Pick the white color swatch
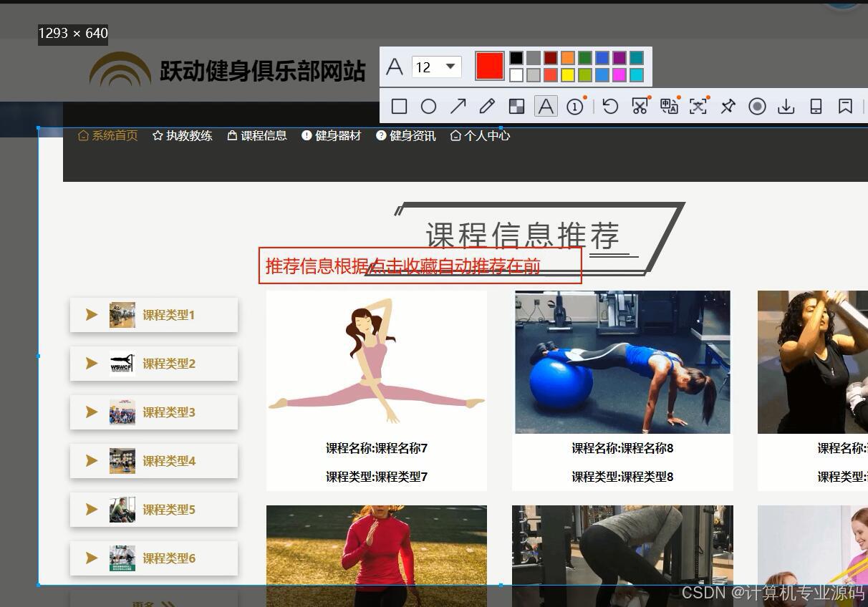 [x=516, y=75]
